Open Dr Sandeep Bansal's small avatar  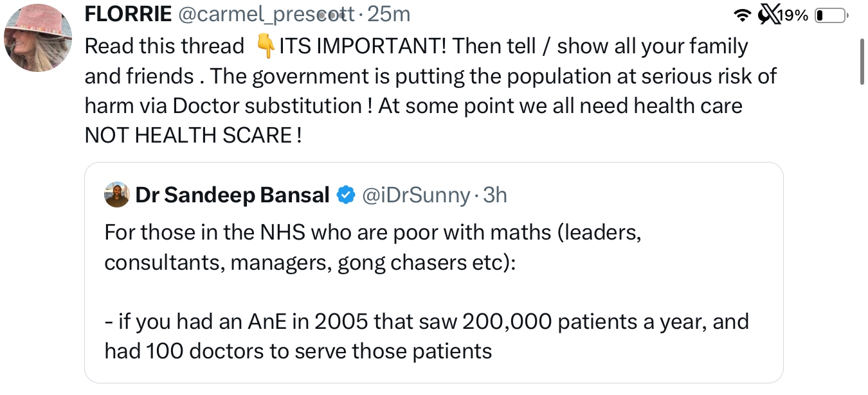[116, 195]
